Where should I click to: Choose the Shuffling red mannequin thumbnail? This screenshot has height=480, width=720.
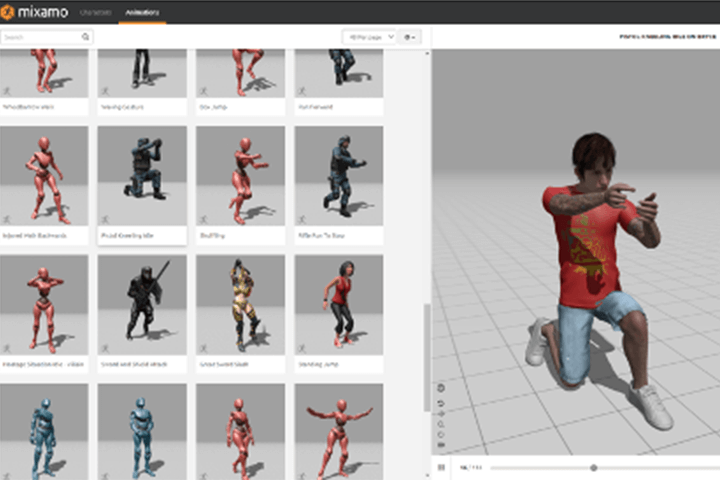click(x=241, y=176)
